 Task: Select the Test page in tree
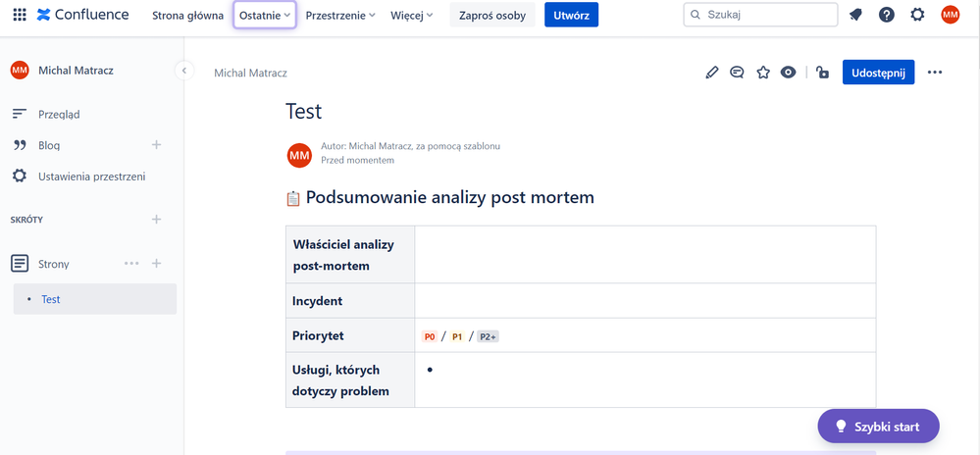point(51,299)
